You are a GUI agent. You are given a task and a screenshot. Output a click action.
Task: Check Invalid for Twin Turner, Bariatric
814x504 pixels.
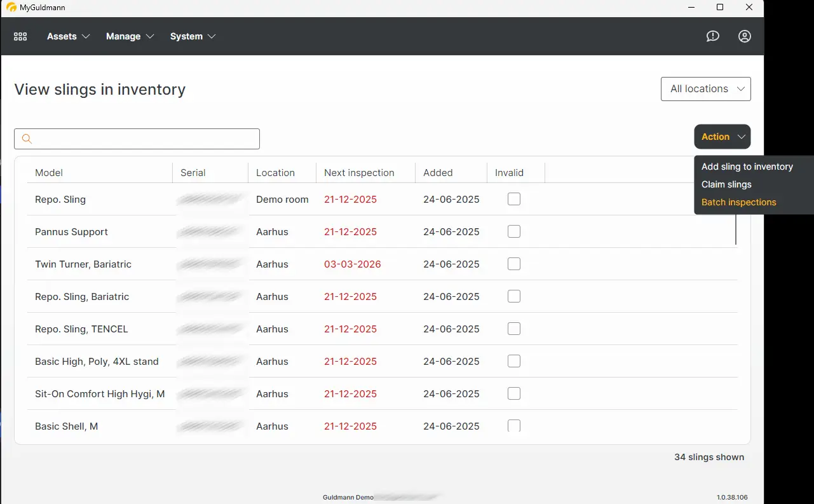pos(513,264)
